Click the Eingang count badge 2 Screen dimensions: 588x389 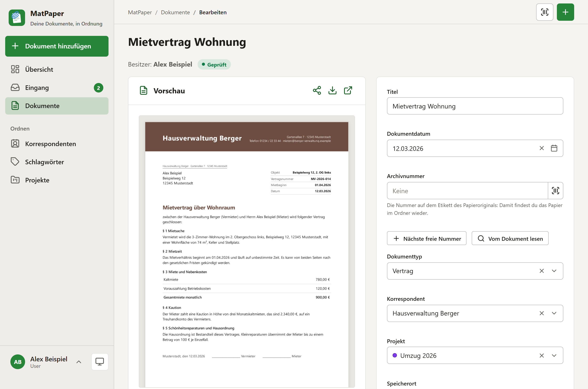(99, 88)
